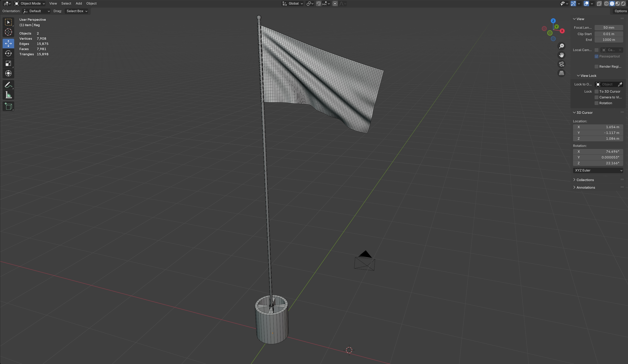
Task: Select the Annotate pencil tool
Action: click(8, 85)
